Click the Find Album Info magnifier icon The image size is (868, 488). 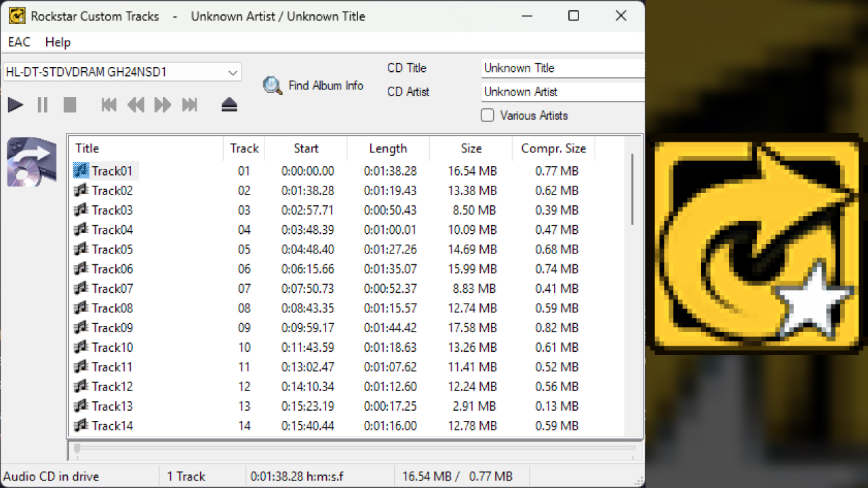(x=273, y=85)
